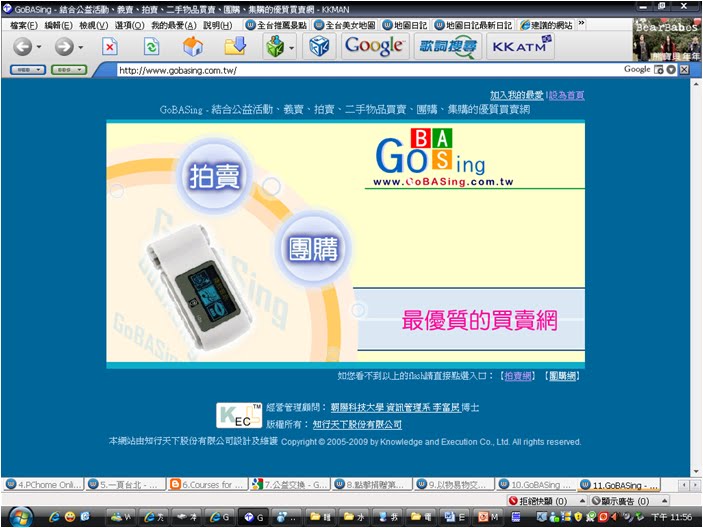Open the 拍賣網 direct entry link

[x=518, y=376]
